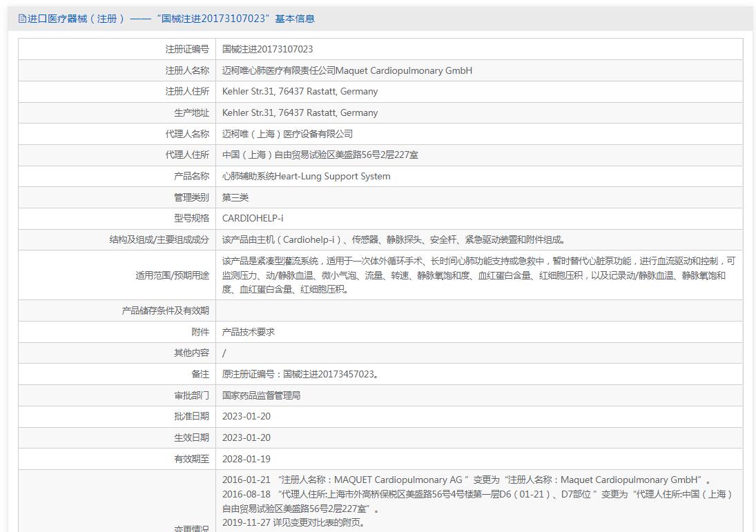Select registration number 国械注进20173107023 value in table

267,49
